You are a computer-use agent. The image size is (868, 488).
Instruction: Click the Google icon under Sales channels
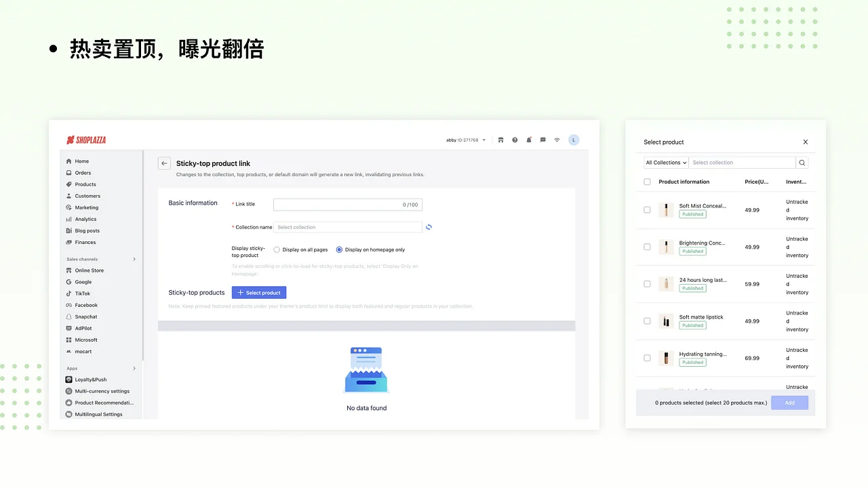coord(69,282)
